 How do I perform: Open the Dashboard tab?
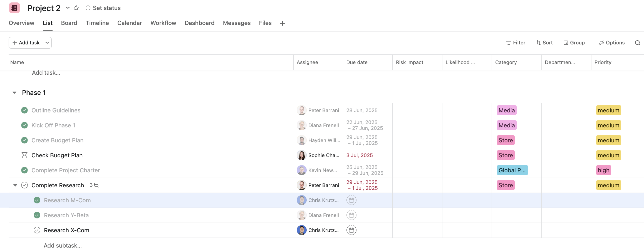(199, 23)
